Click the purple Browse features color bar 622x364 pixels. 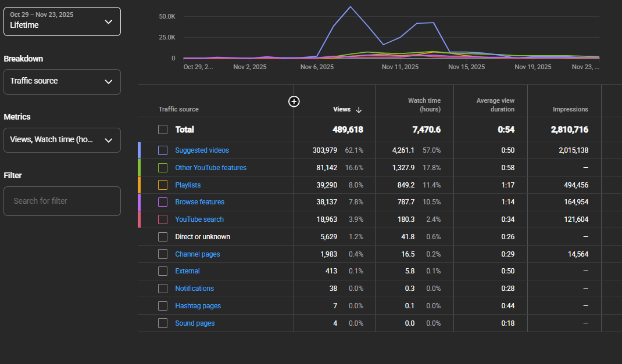click(x=140, y=202)
